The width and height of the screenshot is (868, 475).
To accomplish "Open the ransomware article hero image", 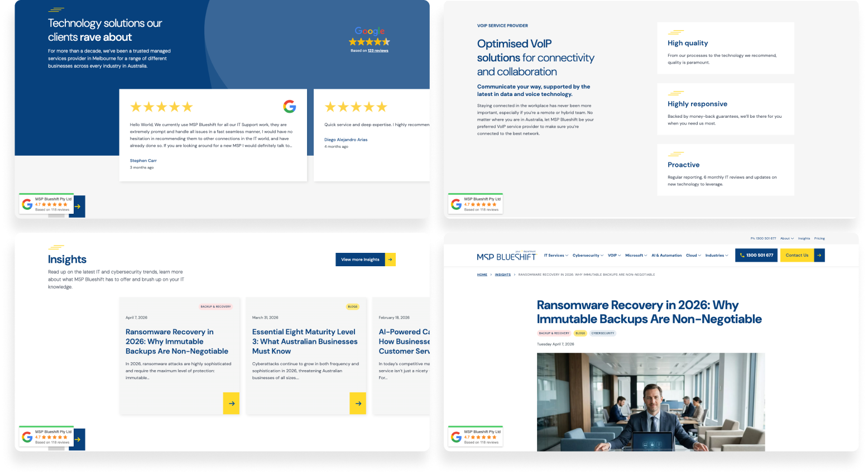I will tap(651, 402).
